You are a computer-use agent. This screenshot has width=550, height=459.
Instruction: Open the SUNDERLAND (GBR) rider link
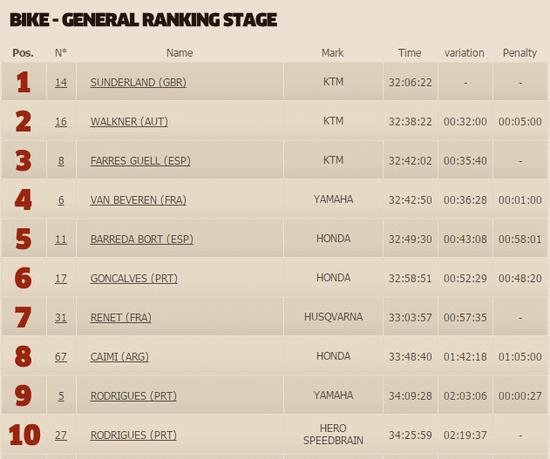(x=138, y=82)
